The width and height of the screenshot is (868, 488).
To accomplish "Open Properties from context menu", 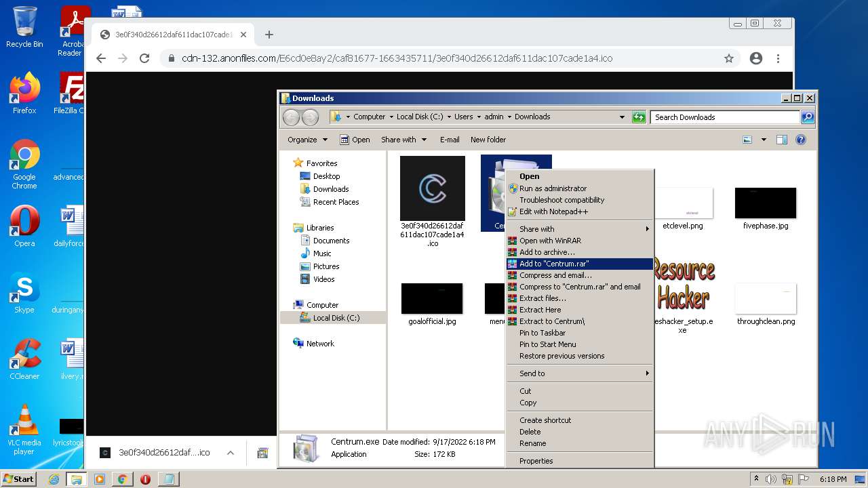I will tap(580, 461).
